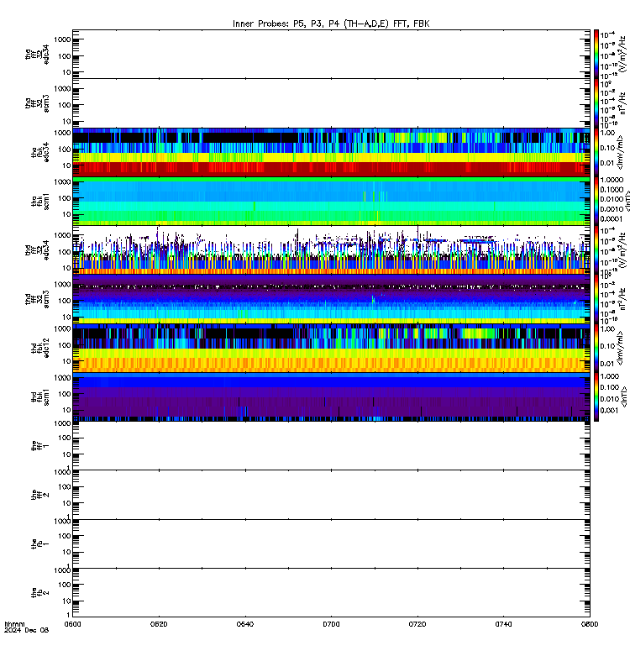Click the 100 y-axis tick of thd fbk scm1
Screen dimensions: 630x672
coord(65,394)
